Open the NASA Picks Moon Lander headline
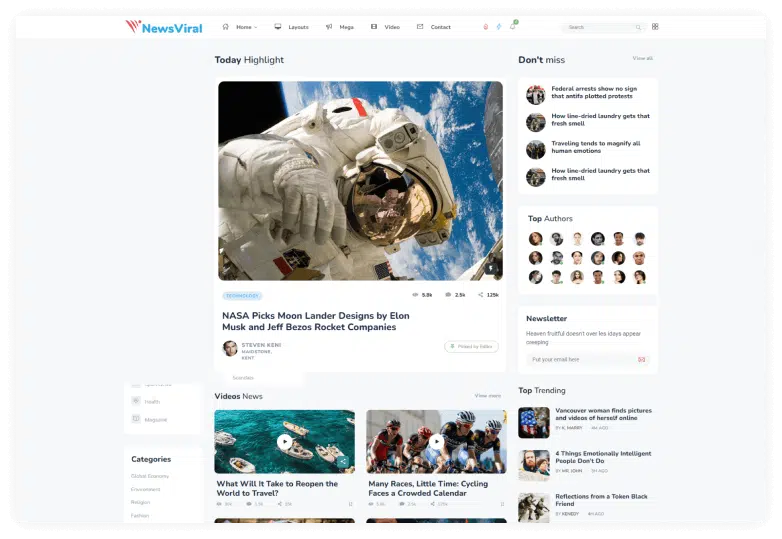This screenshot has height=539, width=782. point(316,322)
